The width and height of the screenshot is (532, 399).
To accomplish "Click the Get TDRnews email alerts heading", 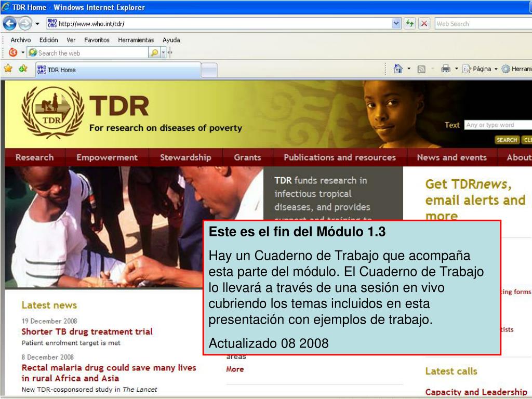I will click(x=475, y=200).
